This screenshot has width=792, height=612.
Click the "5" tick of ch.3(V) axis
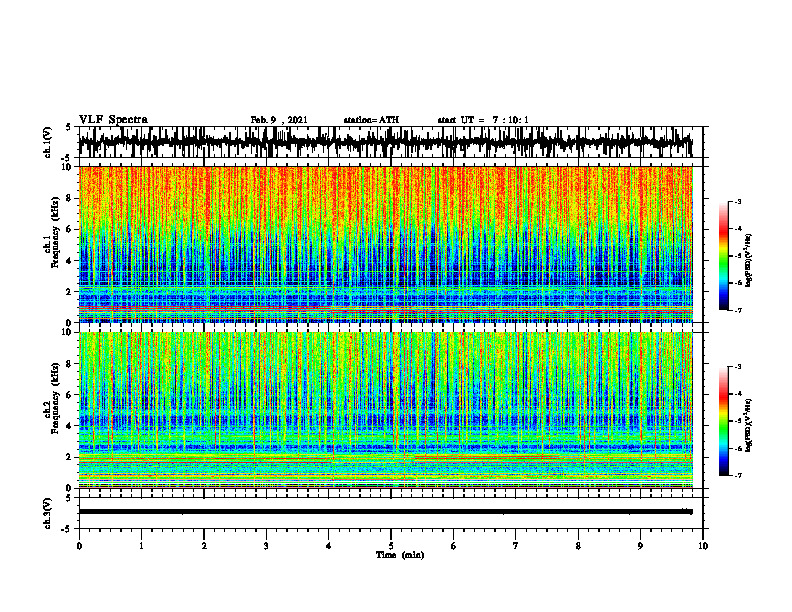(x=68, y=498)
